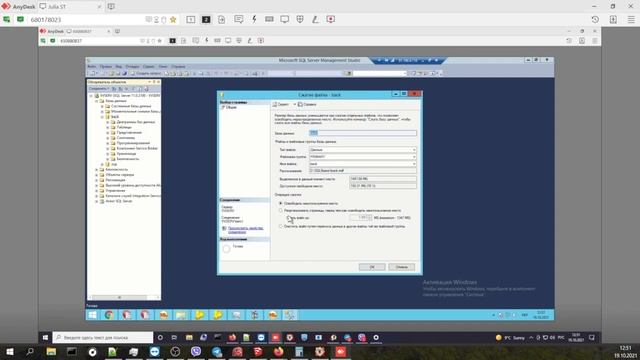
Task: Select 'Управление' node in Object Explorer
Action: click(116, 191)
